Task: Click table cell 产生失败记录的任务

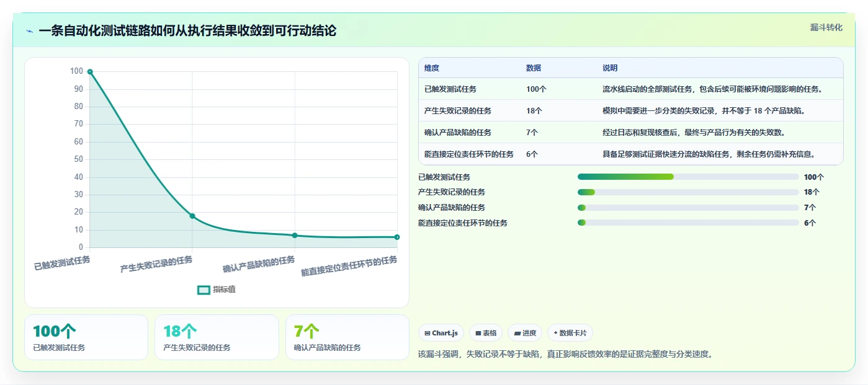Action: (458, 111)
